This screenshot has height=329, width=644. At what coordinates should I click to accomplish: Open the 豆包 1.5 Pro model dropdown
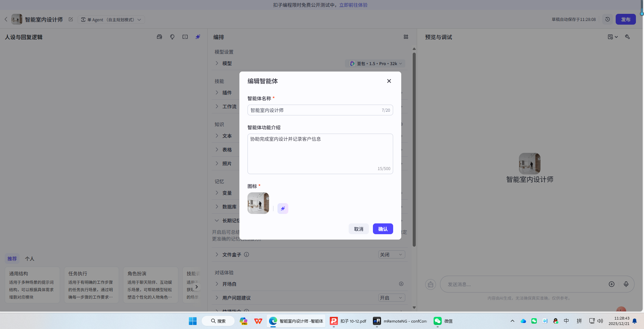375,63
